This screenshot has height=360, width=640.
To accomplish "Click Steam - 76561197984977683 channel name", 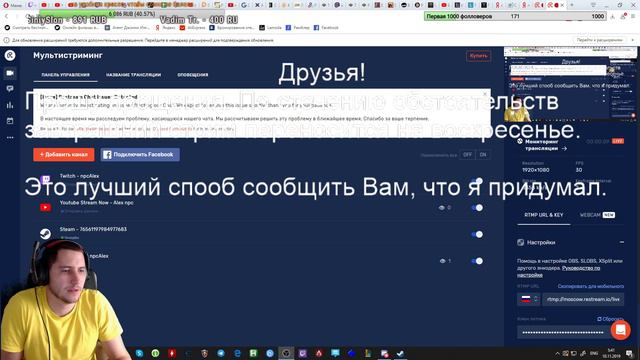I will tap(93, 229).
